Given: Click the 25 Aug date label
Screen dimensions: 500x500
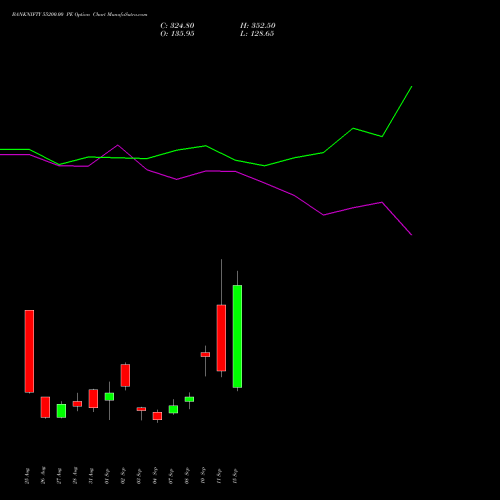Looking at the screenshot, I should [x=27, y=476].
